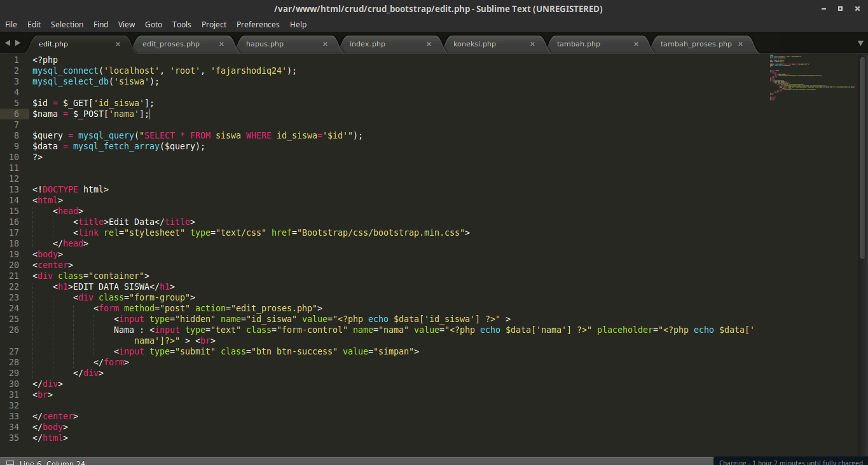
Task: Close the tambah_proses.php tab
Action: pyautogui.click(x=740, y=44)
